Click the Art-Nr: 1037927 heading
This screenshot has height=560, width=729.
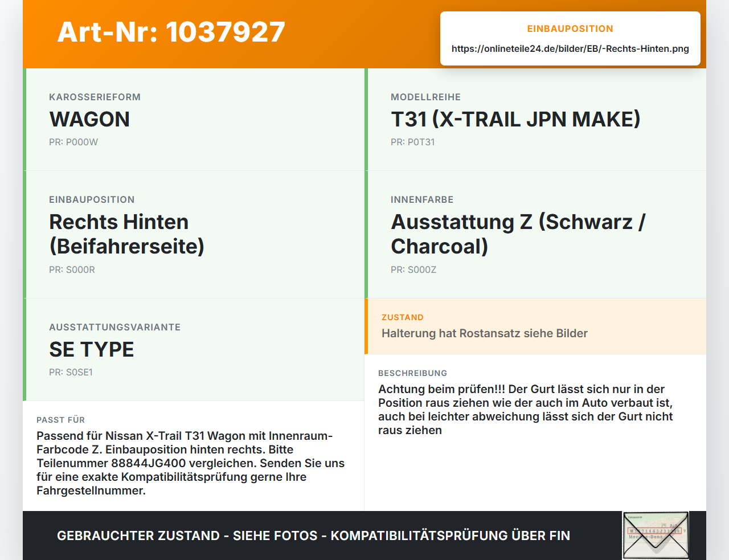(171, 32)
